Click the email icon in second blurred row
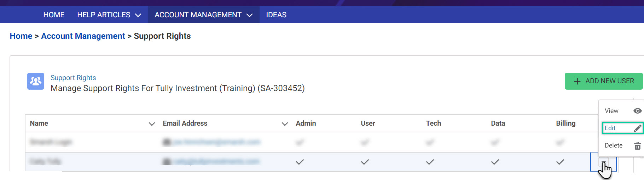 167,162
